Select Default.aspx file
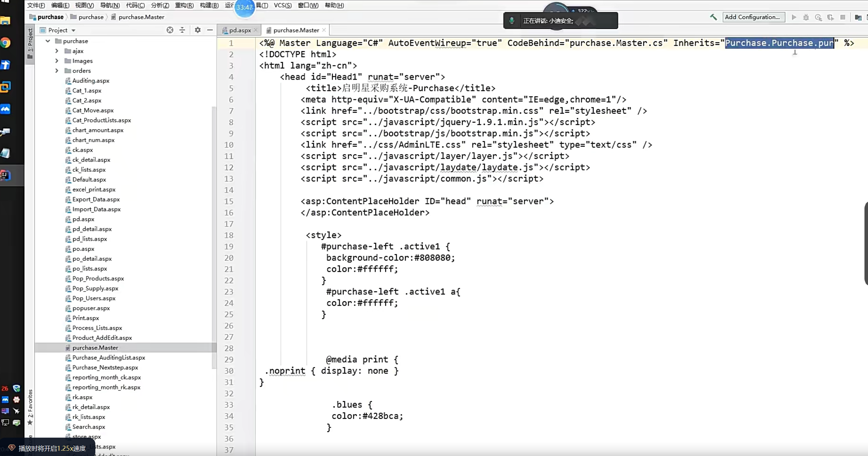Viewport: 868px width, 456px height. (89, 179)
